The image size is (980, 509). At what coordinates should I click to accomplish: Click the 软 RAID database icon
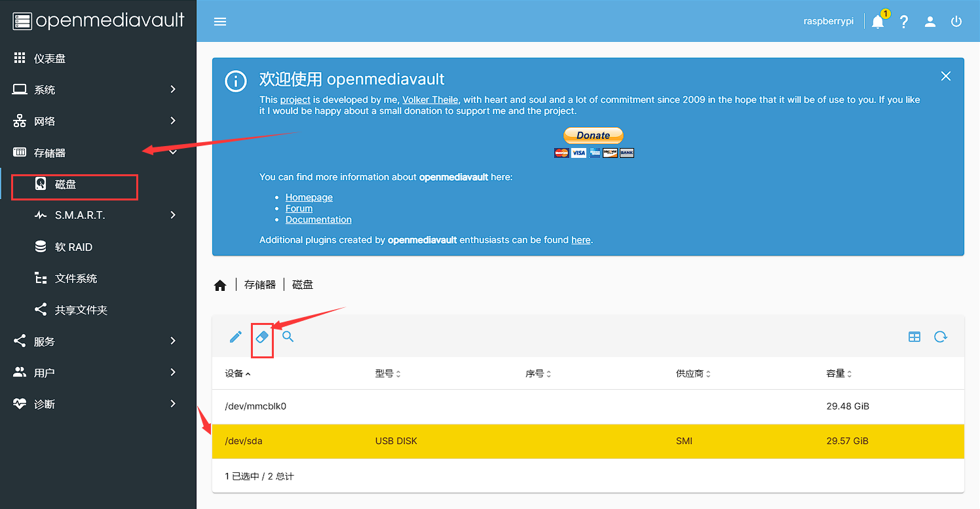pyautogui.click(x=41, y=246)
